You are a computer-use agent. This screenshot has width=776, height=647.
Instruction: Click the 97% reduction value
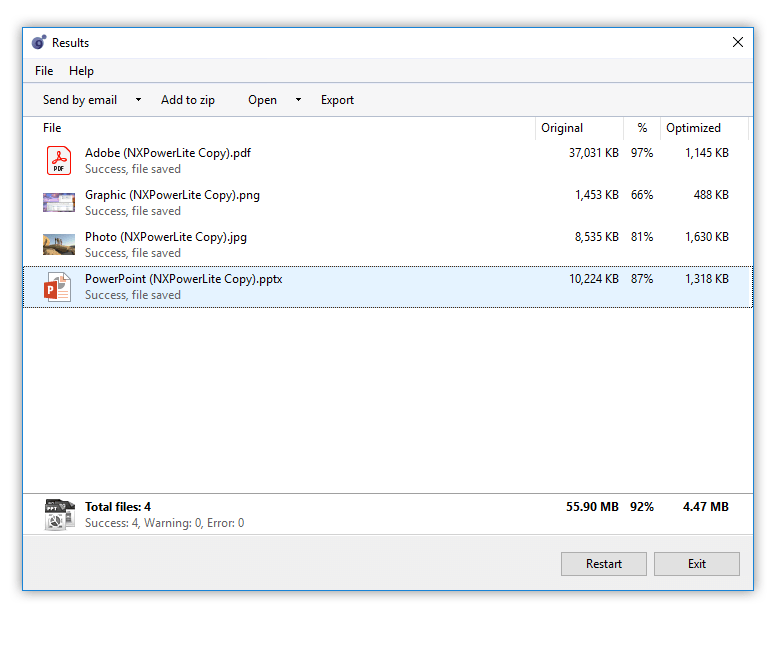point(642,153)
